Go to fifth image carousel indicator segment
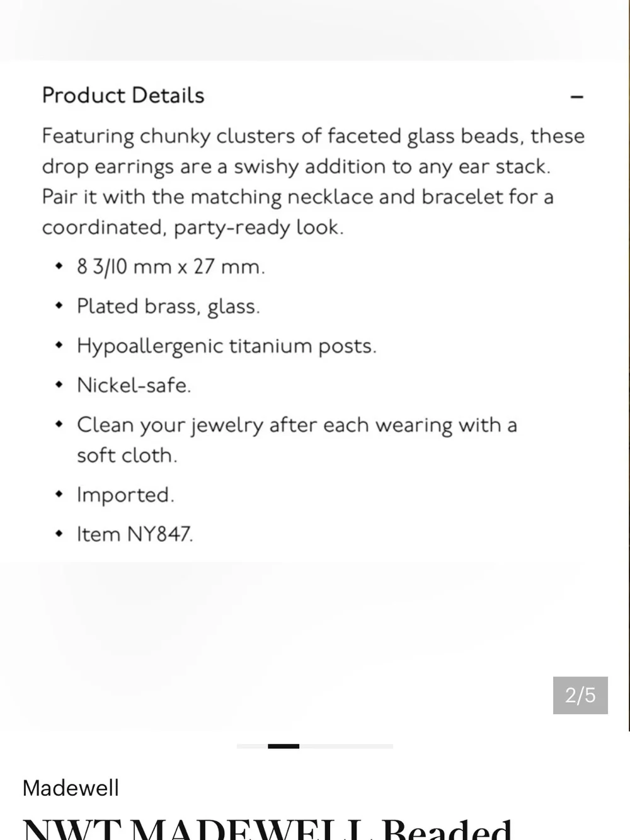630x840 pixels. coord(377,746)
